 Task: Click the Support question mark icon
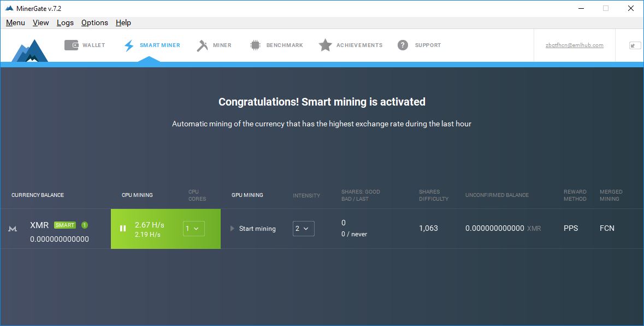[x=403, y=45]
